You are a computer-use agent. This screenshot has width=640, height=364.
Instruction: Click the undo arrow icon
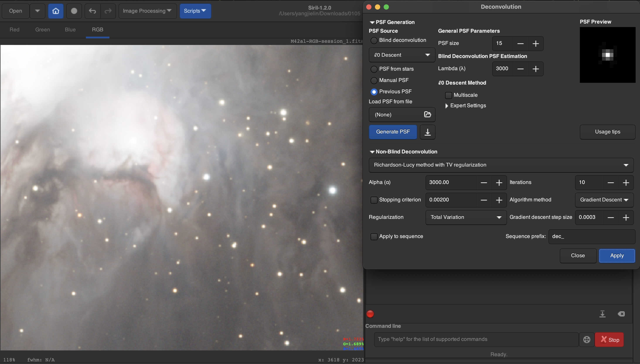[92, 11]
